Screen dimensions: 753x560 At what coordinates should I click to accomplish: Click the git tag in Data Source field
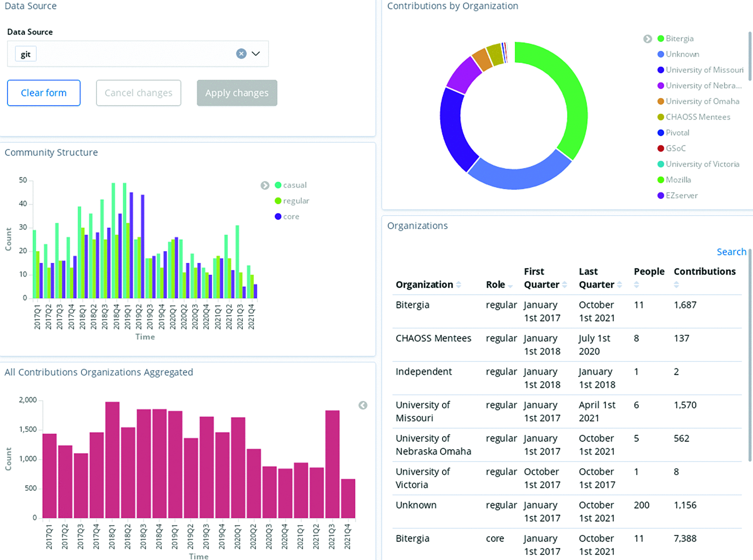tap(26, 54)
